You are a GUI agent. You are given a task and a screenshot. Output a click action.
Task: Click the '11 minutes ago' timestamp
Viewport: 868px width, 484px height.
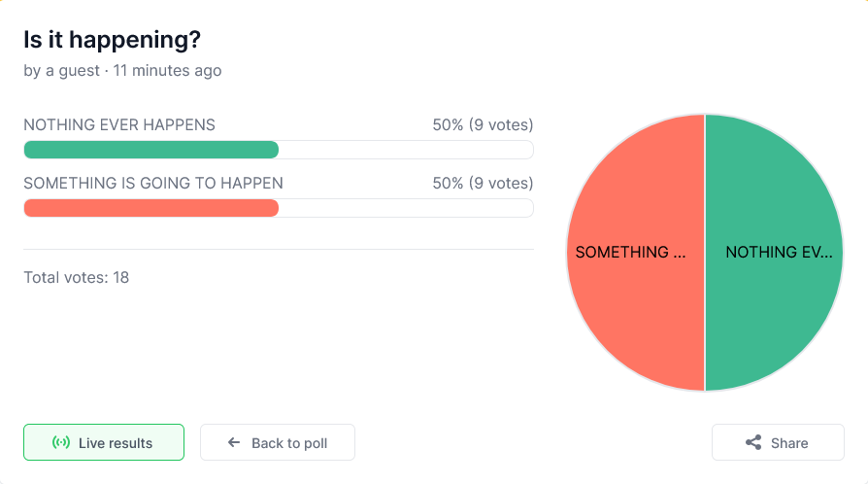pos(167,71)
